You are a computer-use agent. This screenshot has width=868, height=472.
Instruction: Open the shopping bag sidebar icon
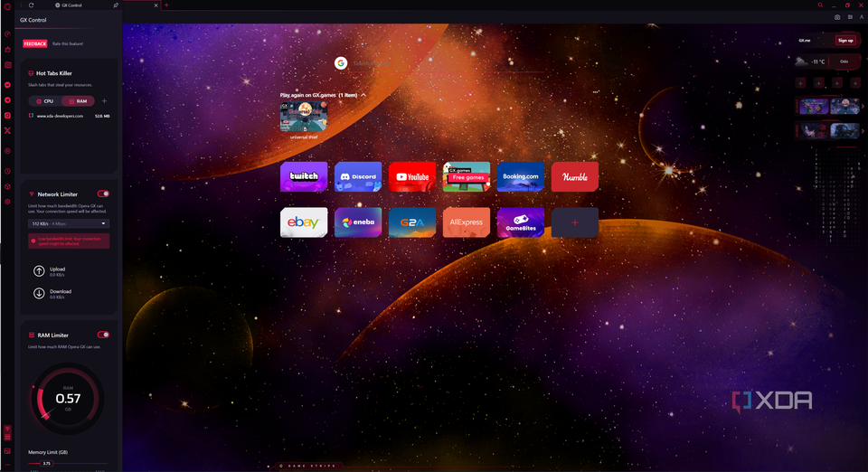click(x=8, y=50)
